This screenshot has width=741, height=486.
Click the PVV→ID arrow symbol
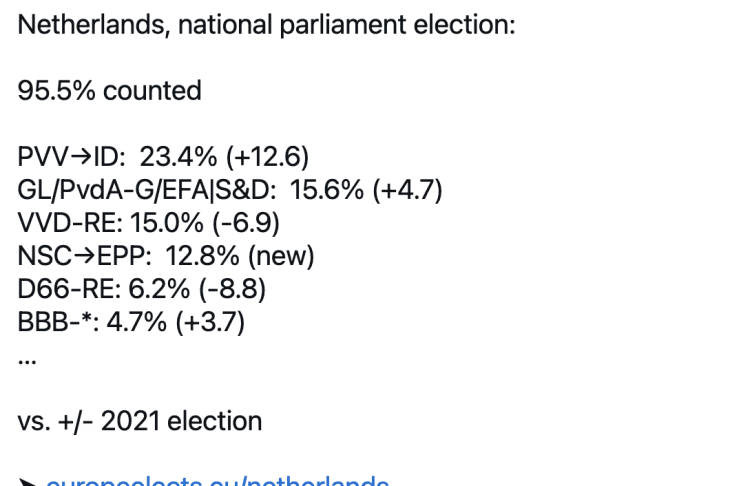[81, 156]
